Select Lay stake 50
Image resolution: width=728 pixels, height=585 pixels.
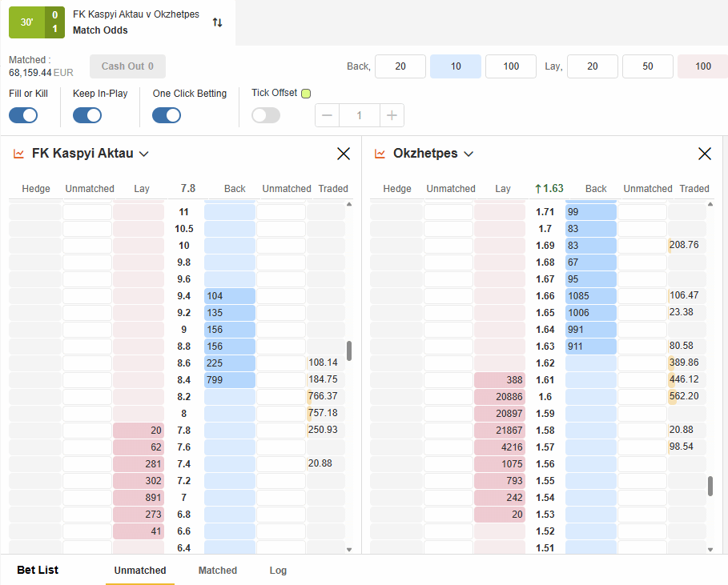[648, 66]
